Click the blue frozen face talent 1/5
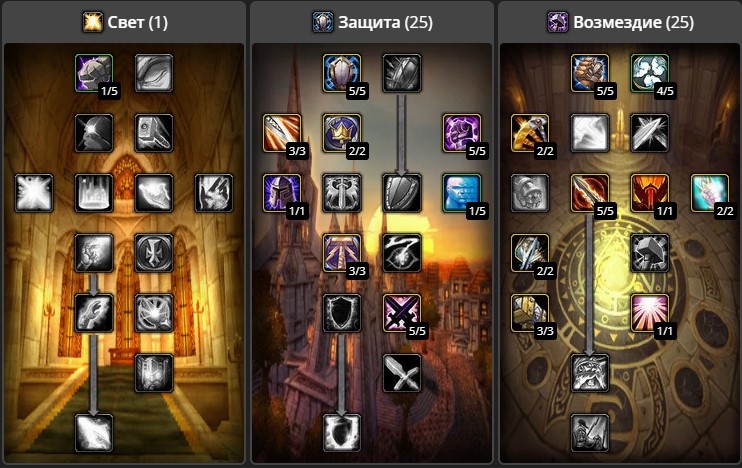The image size is (742, 468). point(462,193)
